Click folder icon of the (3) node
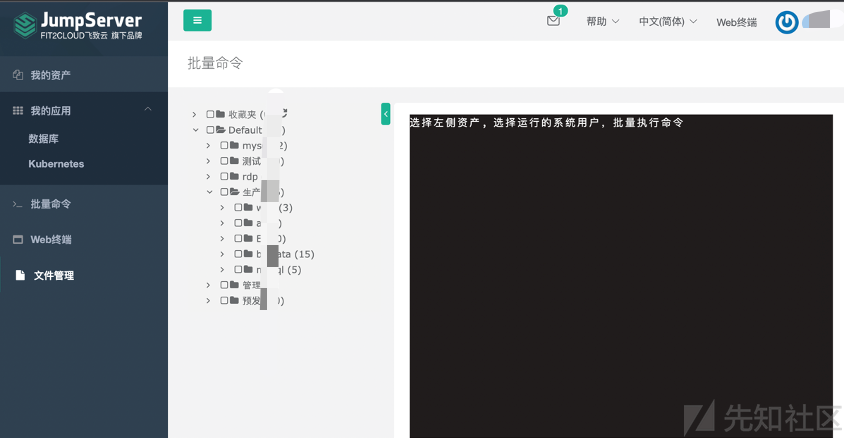The width and height of the screenshot is (844, 438). [248, 207]
